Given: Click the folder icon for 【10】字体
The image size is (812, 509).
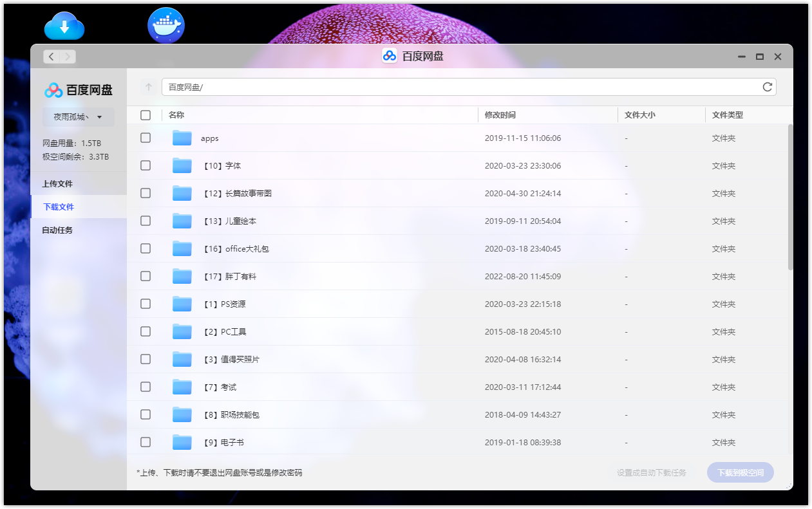Looking at the screenshot, I should pyautogui.click(x=182, y=165).
